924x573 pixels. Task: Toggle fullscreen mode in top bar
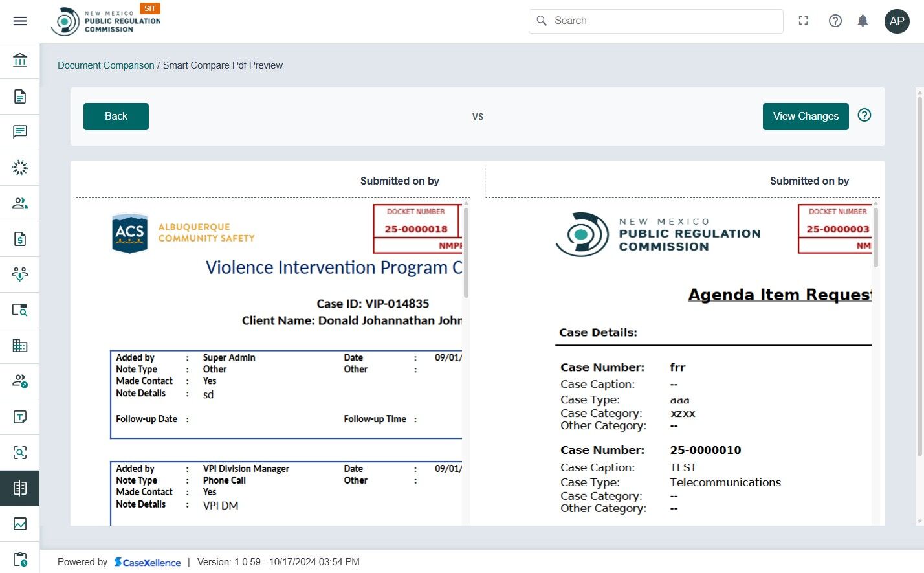coord(804,21)
